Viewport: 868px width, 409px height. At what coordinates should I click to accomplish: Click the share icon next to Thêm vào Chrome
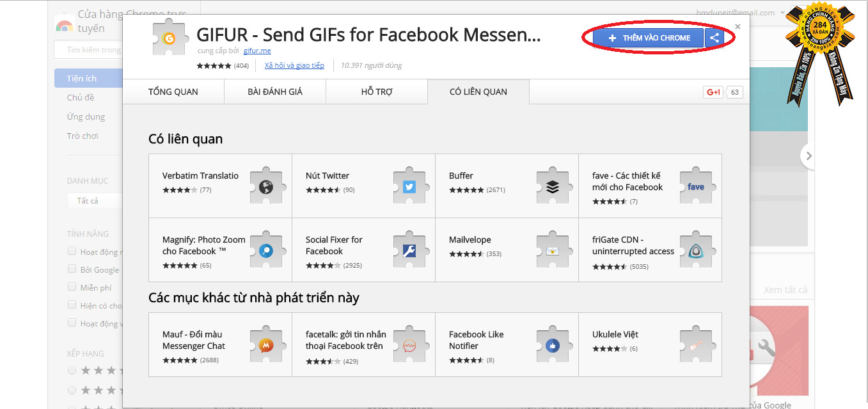(714, 38)
